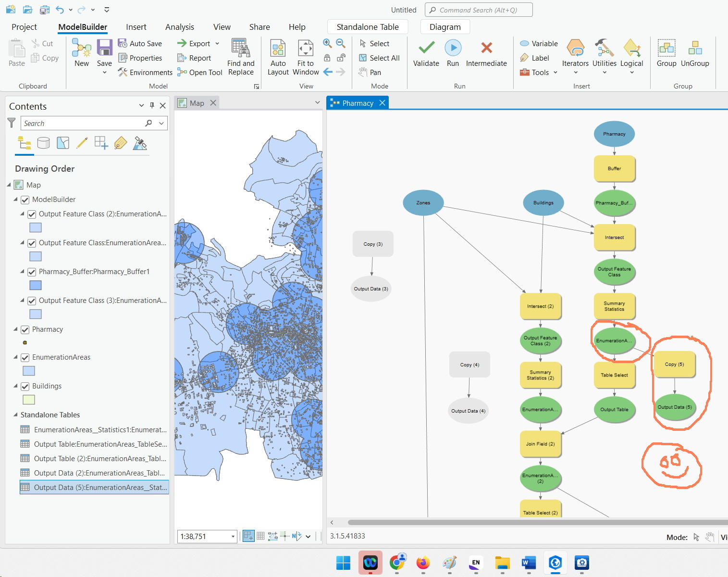728x577 pixels.
Task: Click the Intermediate red X icon
Action: pos(486,48)
